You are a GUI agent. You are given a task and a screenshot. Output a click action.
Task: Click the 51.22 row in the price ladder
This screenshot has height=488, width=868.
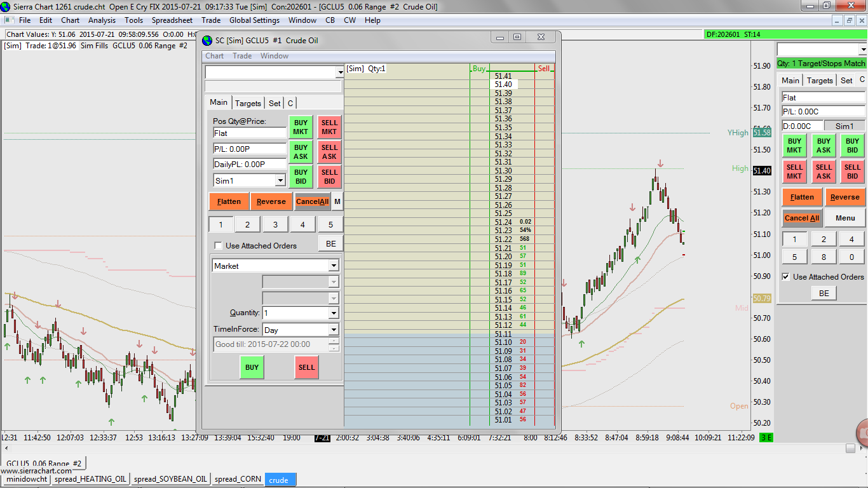503,239
